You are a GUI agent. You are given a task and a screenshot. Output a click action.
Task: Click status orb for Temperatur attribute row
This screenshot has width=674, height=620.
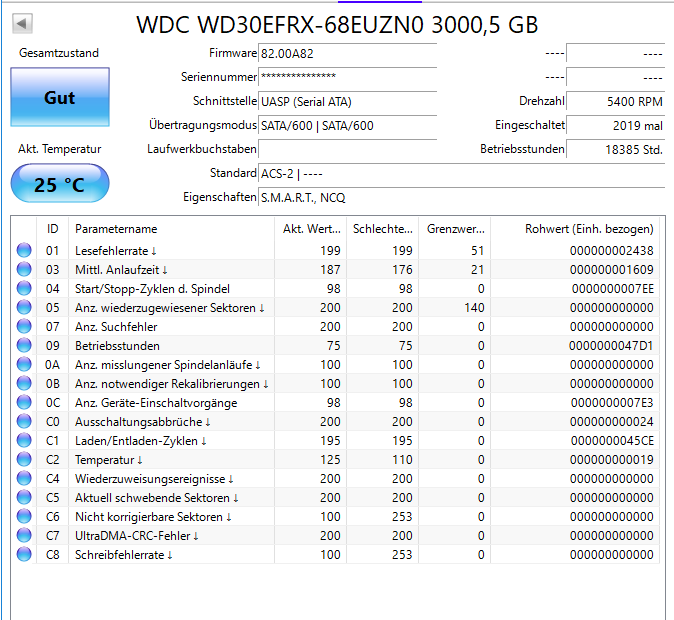point(24,459)
